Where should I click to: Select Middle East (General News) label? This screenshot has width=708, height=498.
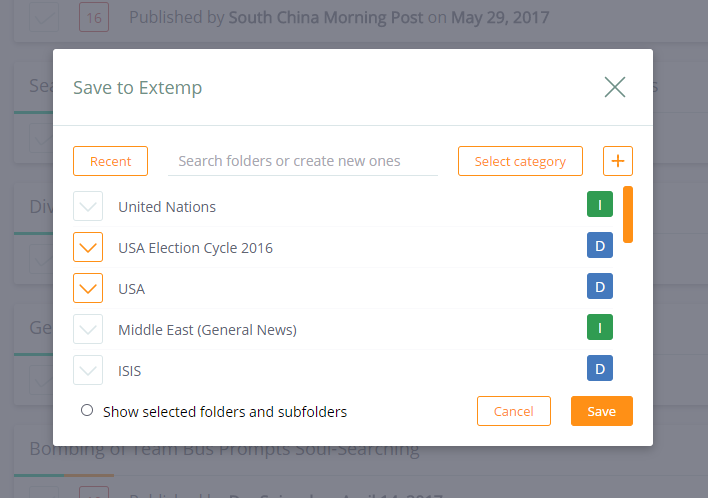point(207,330)
